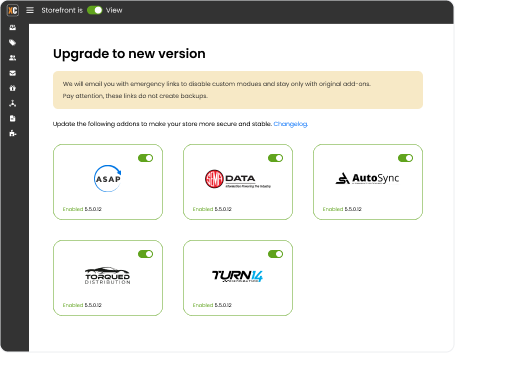Click the 'Upgrade to new version' heading
This screenshot has height=380, width=520.
129,54
